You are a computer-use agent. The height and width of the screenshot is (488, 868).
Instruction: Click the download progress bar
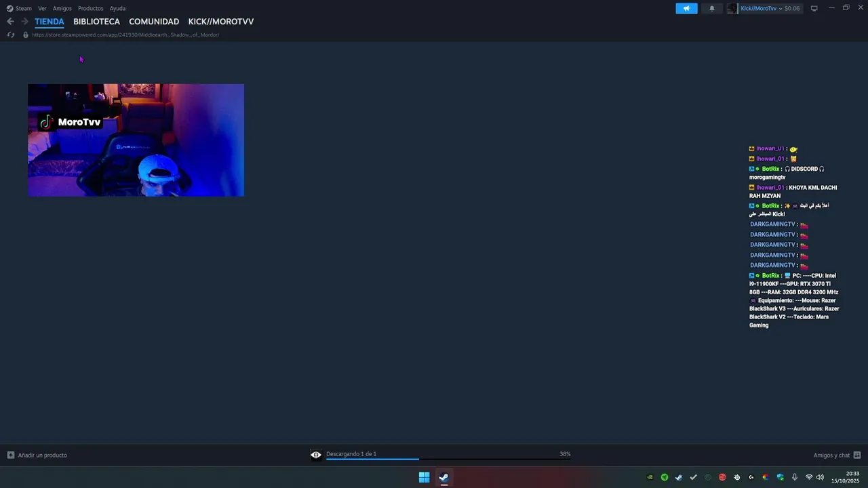[x=448, y=460]
